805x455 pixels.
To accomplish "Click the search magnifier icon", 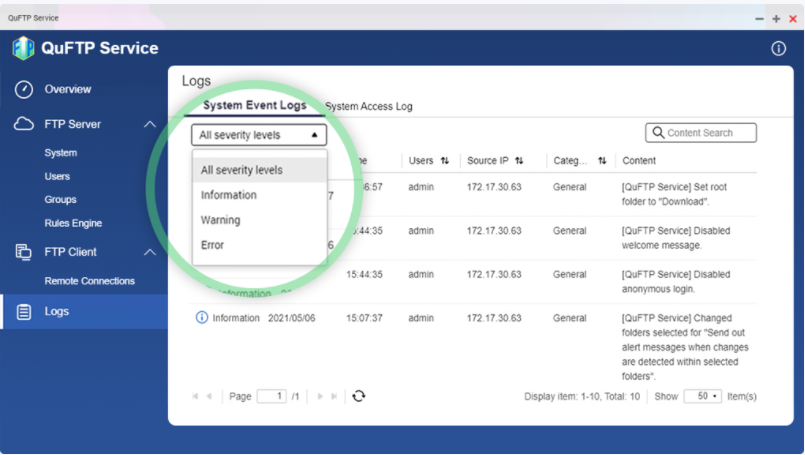I will tap(658, 132).
